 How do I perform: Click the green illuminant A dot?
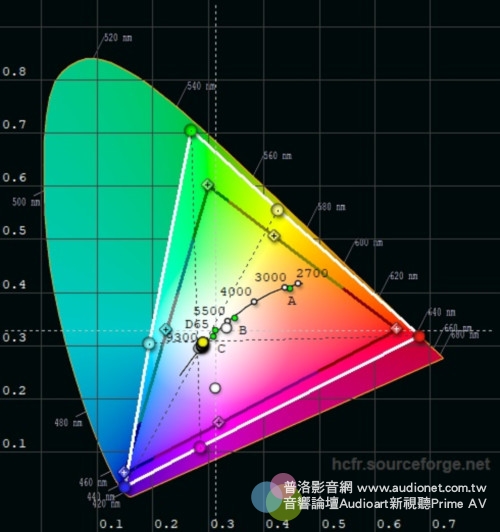(x=290, y=288)
